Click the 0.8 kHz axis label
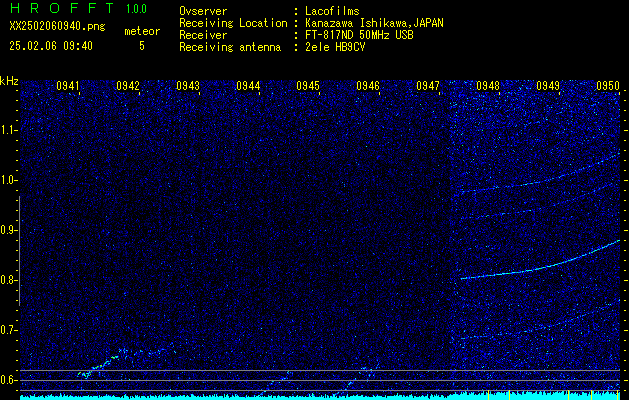 click(9, 280)
